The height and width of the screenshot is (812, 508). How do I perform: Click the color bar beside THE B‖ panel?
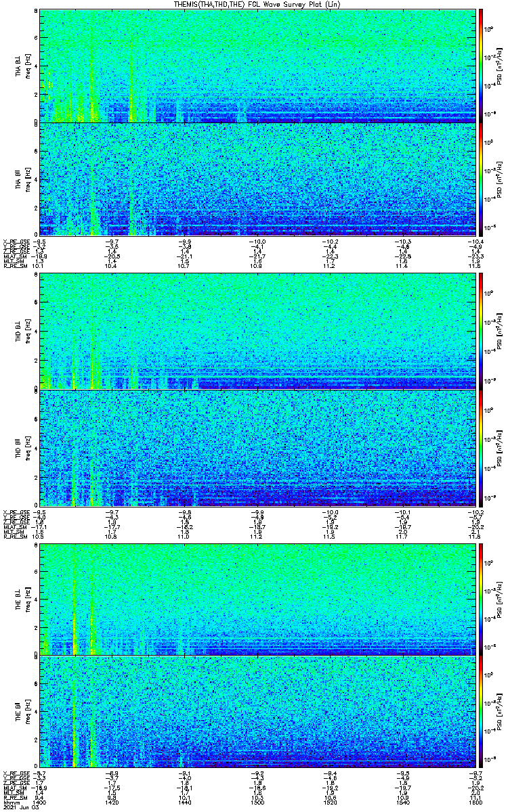tap(482, 713)
